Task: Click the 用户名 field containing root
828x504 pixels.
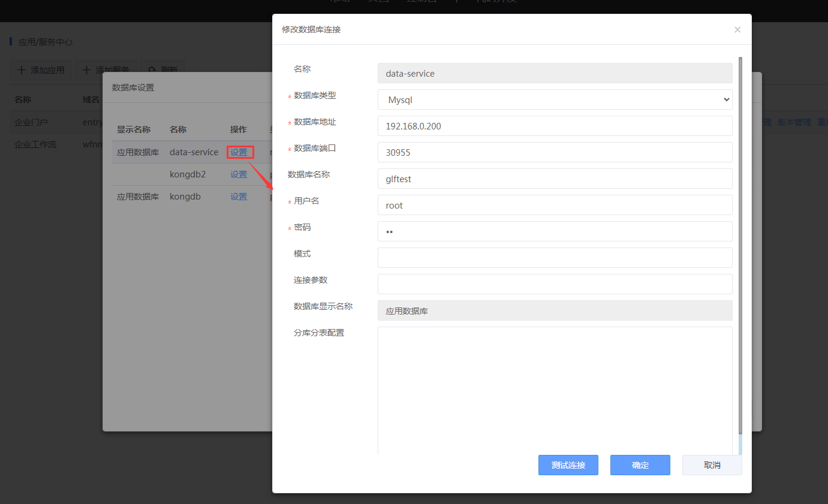Action: tap(555, 205)
